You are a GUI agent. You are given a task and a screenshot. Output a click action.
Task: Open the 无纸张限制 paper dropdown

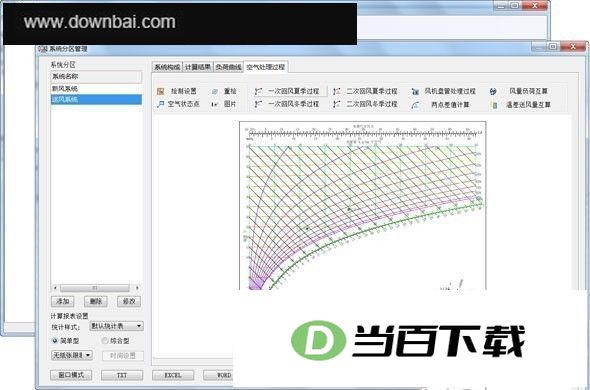(72, 355)
